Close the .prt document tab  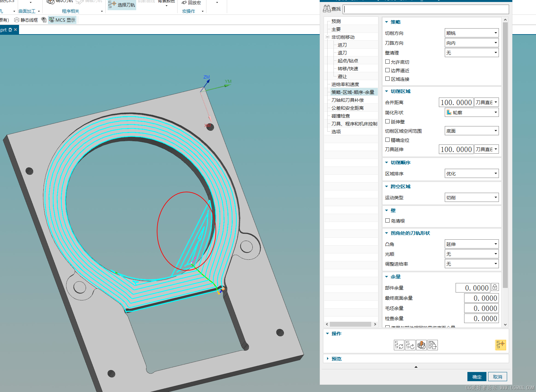coord(15,30)
